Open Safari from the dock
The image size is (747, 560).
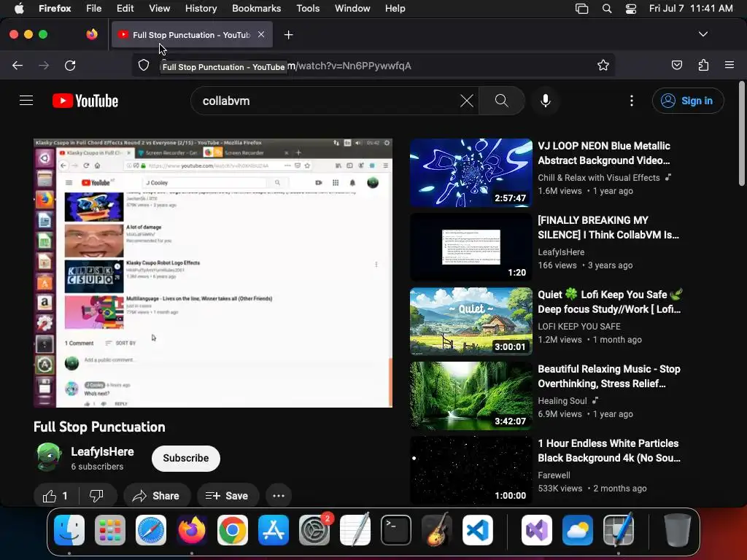[151, 530]
